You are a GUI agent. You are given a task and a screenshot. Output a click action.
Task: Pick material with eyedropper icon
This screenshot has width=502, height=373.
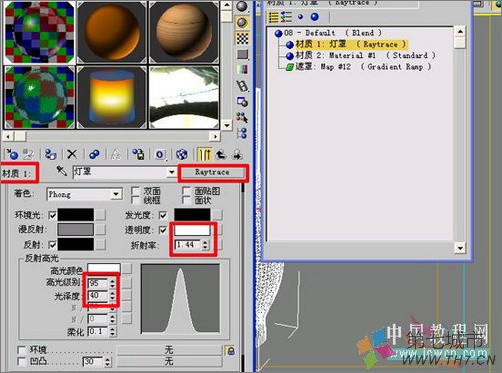(62, 171)
